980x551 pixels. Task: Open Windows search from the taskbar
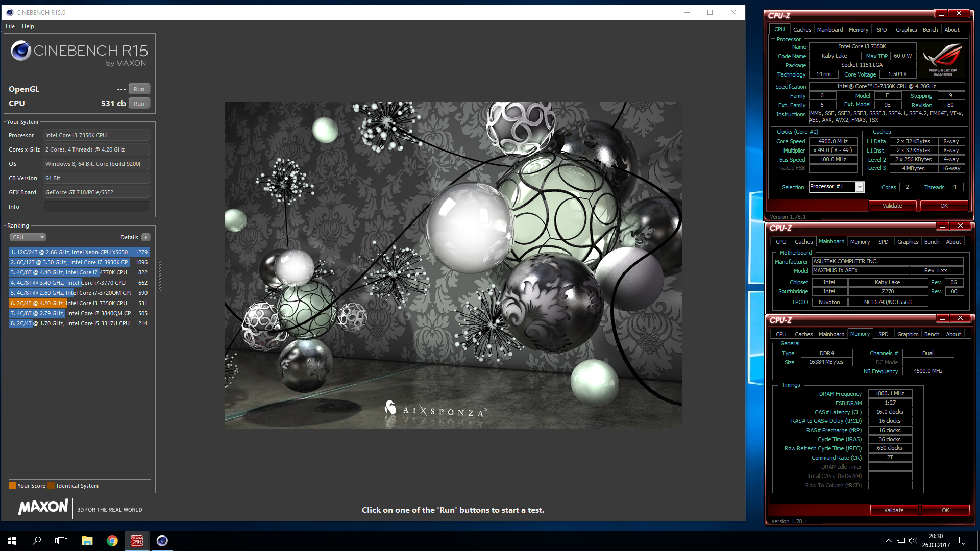pyautogui.click(x=37, y=541)
